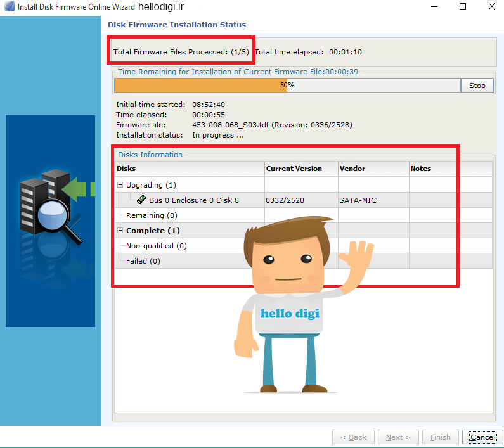
Task: Click the Cancel button
Action: point(482,437)
